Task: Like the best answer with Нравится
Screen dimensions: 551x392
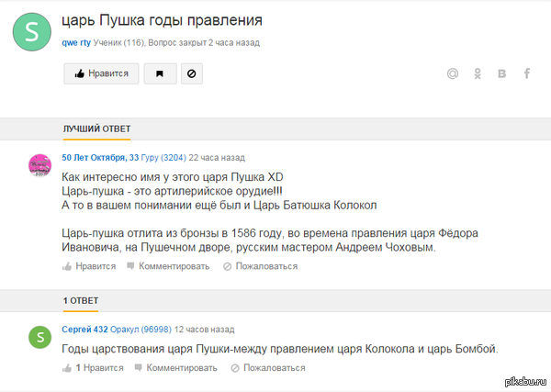Action: [89, 266]
